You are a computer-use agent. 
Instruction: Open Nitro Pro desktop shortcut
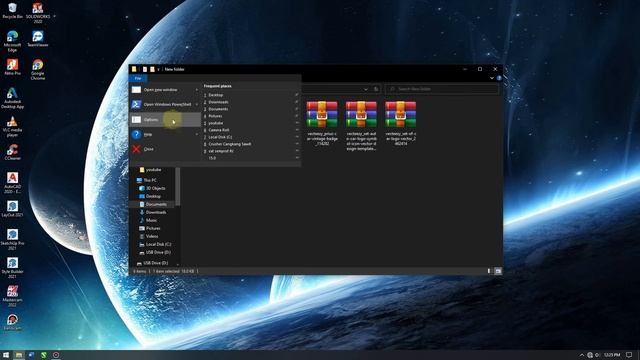(x=12, y=67)
